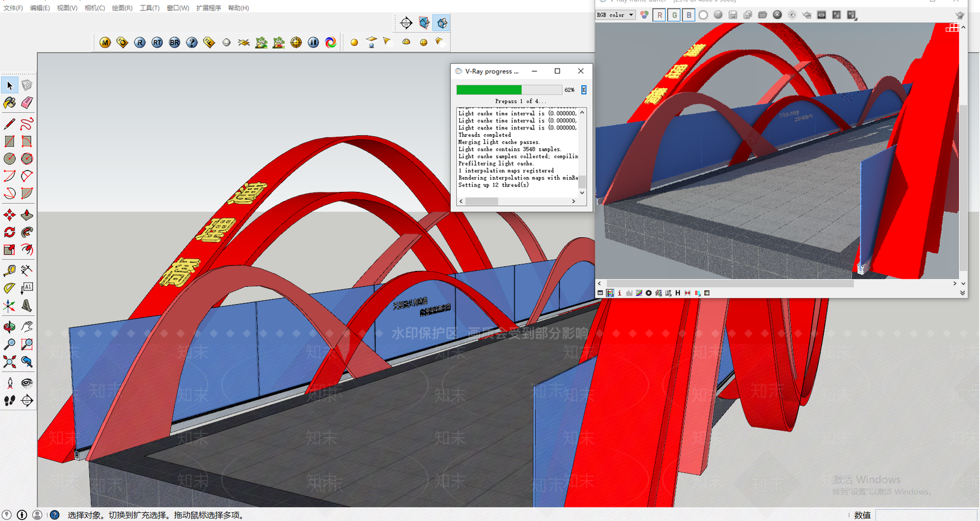This screenshot has height=521, width=980.
Task: Pick the Eraser tool
Action: (27, 102)
